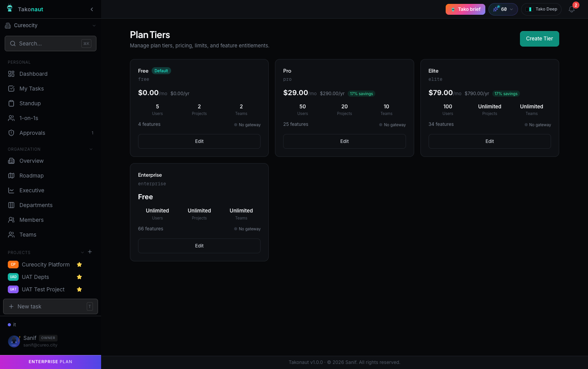Collapse the sidebar with the chevron

point(92,9)
